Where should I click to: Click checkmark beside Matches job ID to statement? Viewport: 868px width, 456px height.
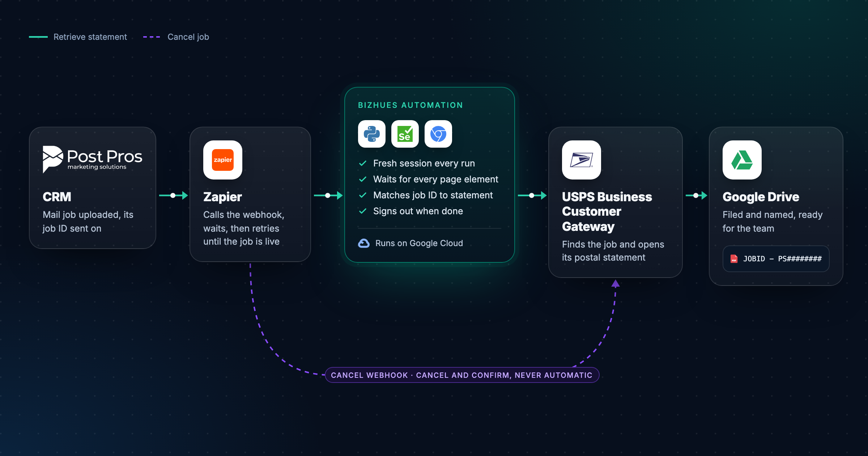(363, 195)
